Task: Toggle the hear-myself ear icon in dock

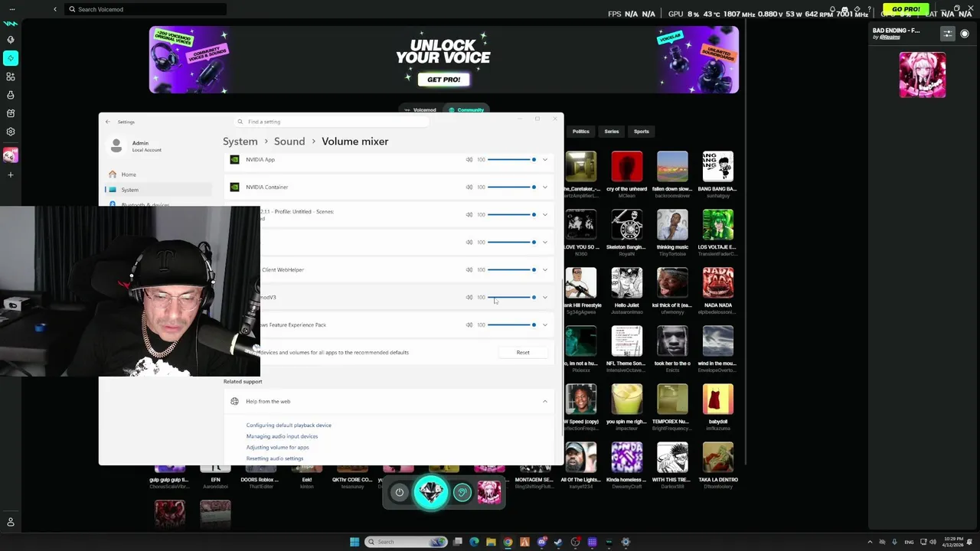Action: (x=462, y=493)
